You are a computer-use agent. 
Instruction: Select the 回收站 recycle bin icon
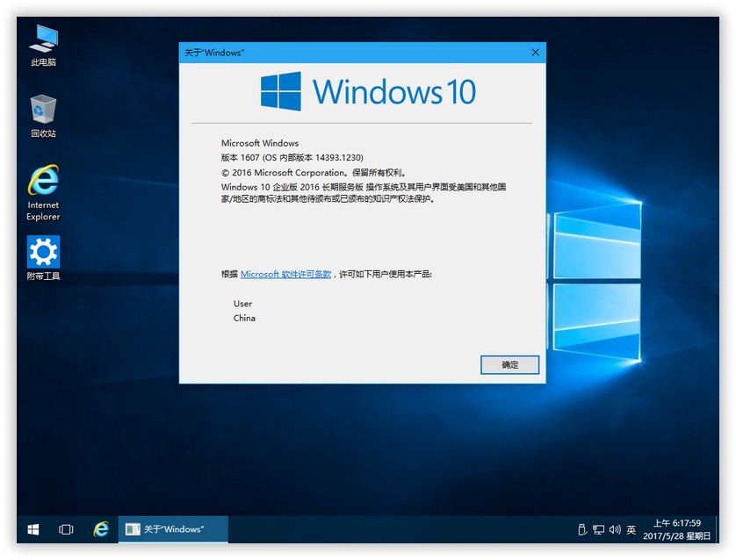point(43,117)
